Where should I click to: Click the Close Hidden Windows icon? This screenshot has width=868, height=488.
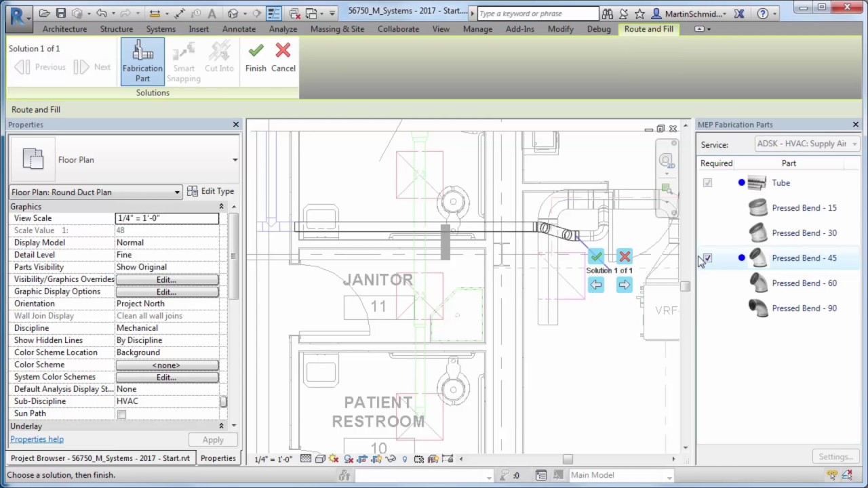295,14
